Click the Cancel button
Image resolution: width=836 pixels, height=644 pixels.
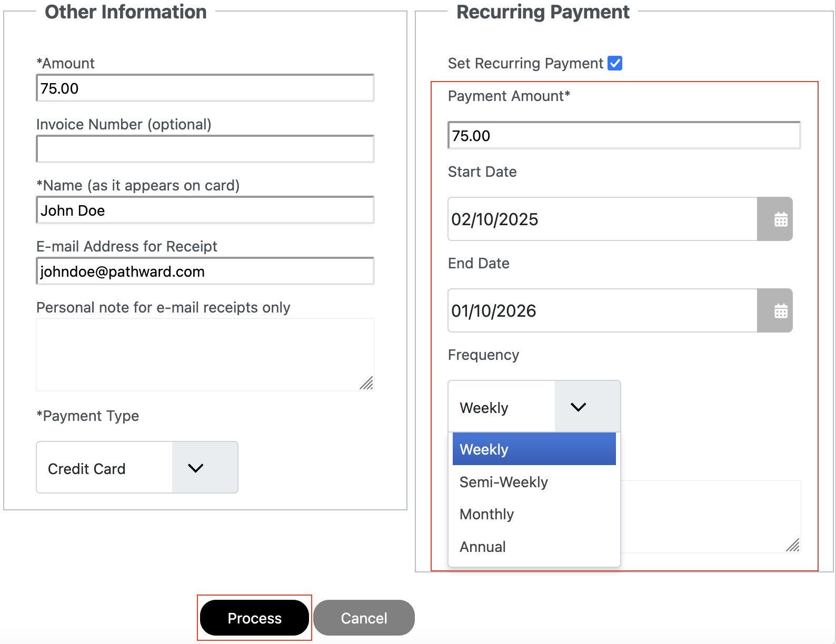point(364,618)
